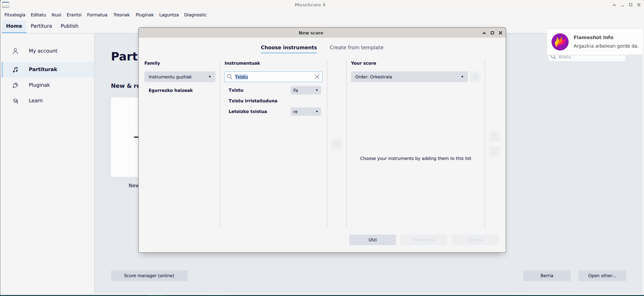The height and width of the screenshot is (296, 644).
Task: Close the New score dialog
Action: [500, 33]
